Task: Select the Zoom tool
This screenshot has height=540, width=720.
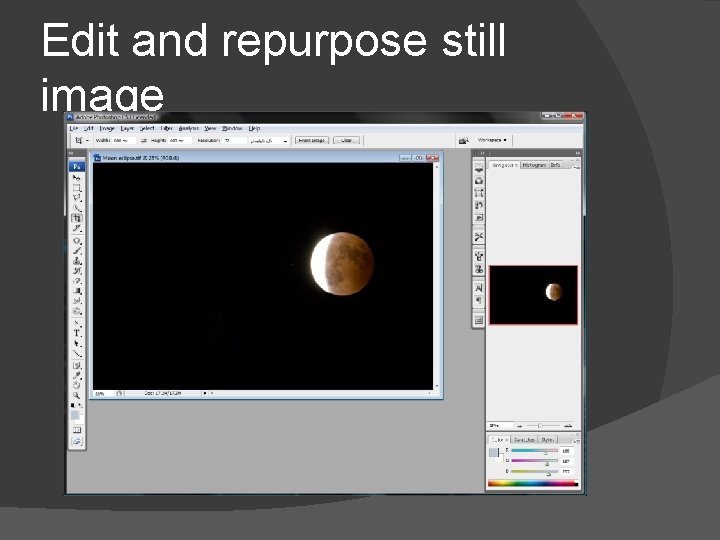Action: pyautogui.click(x=77, y=395)
